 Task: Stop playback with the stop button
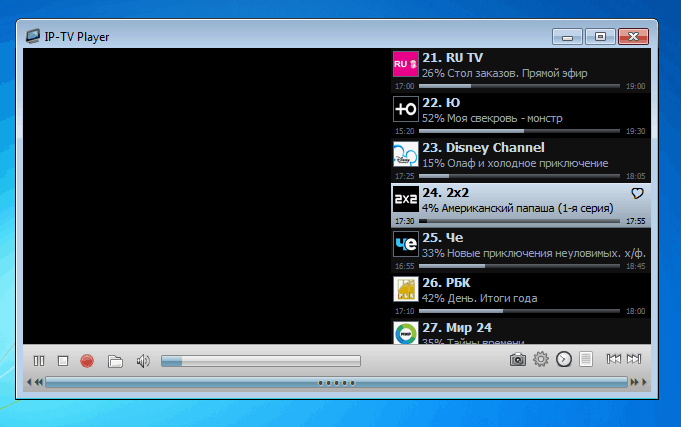[63, 361]
